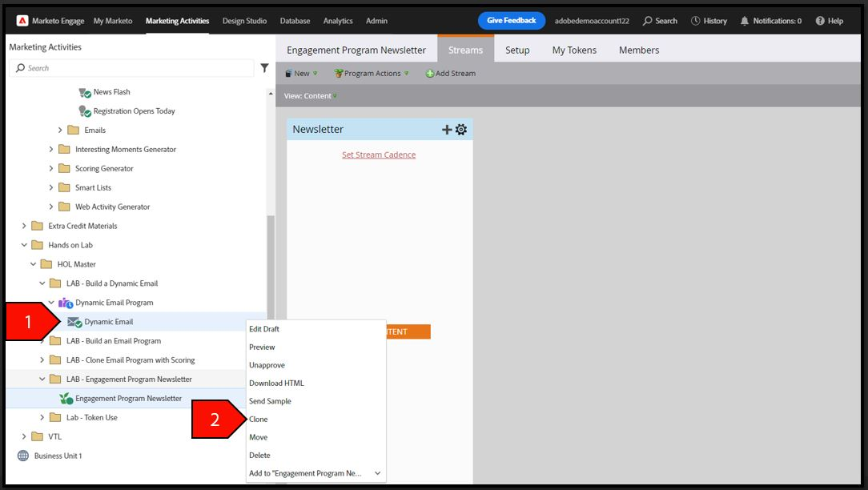Click the Search magnifier in top bar

[647, 21]
